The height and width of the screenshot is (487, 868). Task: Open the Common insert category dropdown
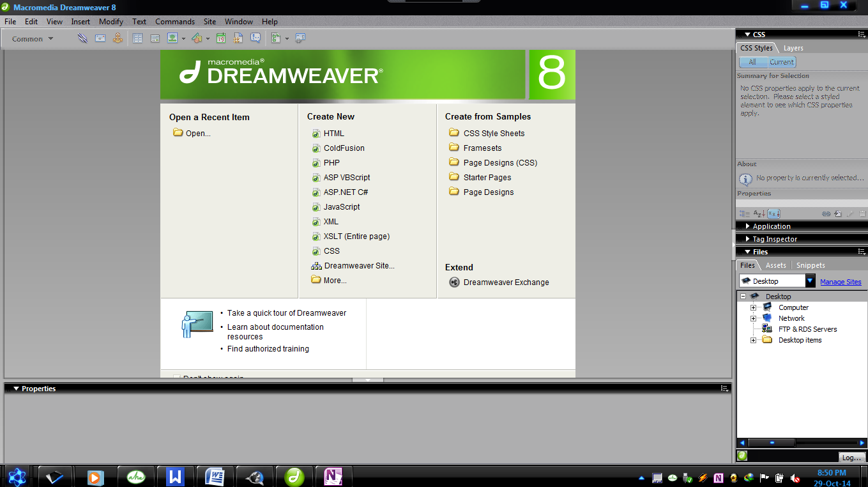tap(33, 39)
